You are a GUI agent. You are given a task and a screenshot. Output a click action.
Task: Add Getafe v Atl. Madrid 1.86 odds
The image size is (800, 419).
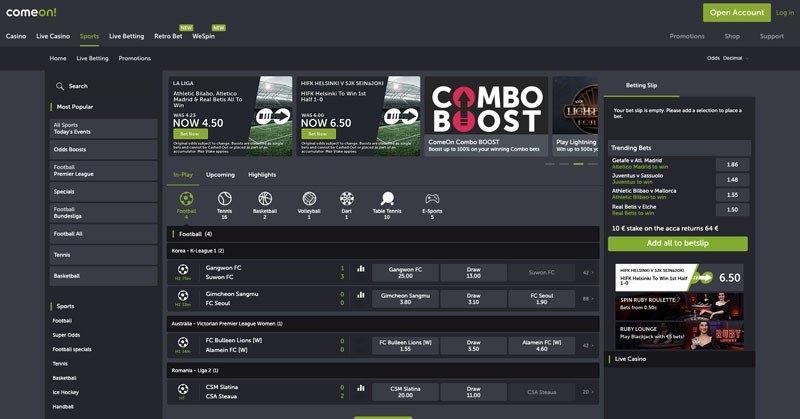[732, 165]
